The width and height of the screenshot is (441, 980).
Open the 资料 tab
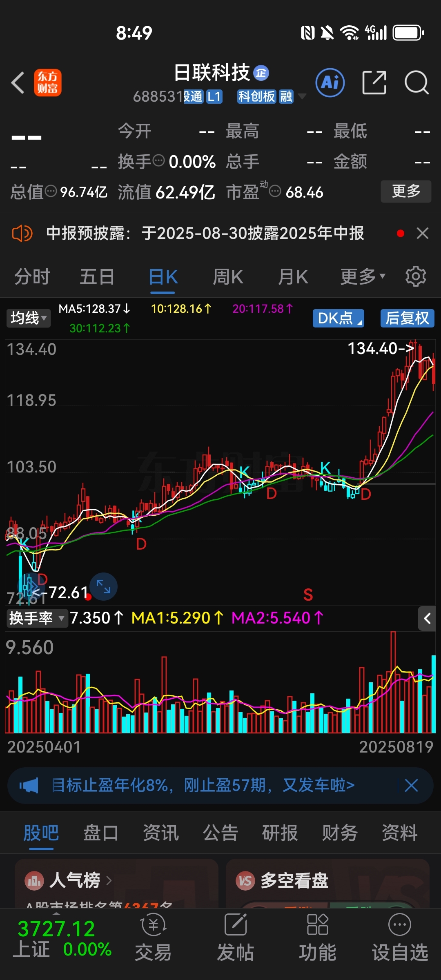point(400,833)
